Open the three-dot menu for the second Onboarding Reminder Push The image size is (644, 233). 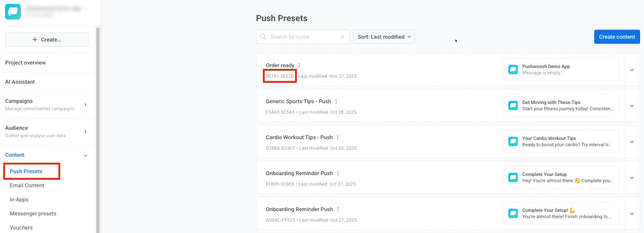click(x=338, y=209)
